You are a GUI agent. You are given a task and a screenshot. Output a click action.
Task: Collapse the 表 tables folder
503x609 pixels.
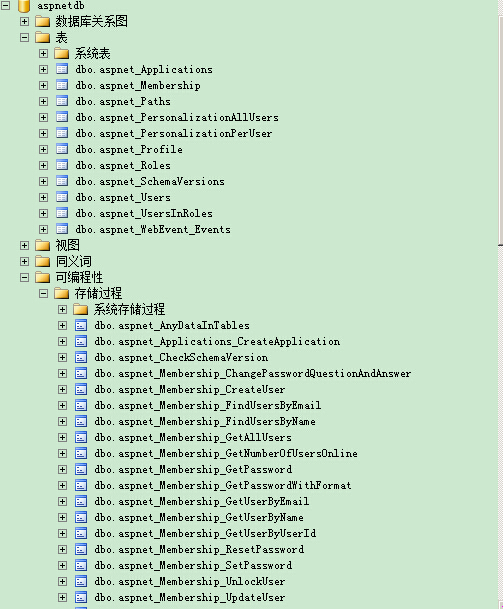click(24, 38)
